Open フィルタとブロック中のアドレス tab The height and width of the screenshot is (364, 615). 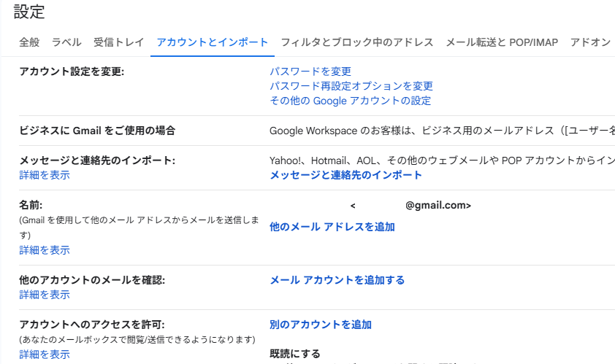(x=357, y=42)
